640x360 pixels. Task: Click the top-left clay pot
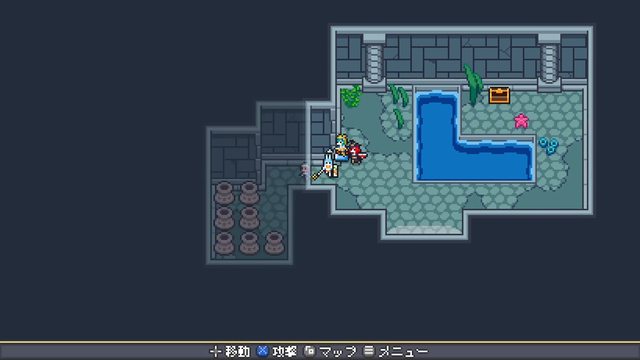[224, 193]
